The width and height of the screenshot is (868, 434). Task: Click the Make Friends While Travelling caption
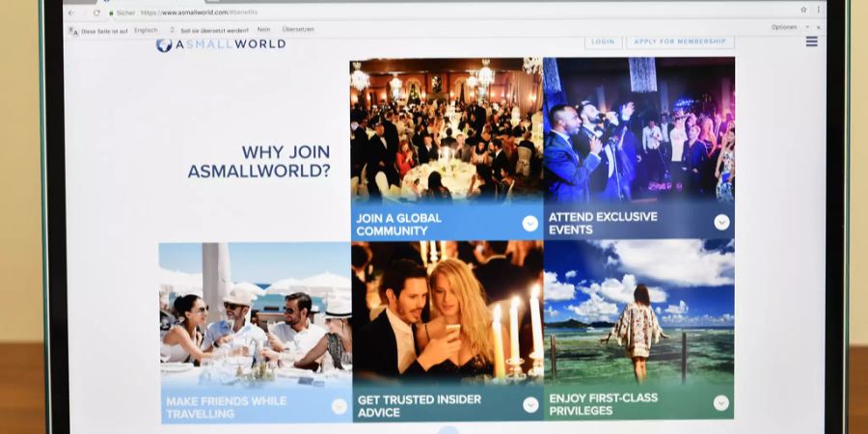tap(227, 407)
